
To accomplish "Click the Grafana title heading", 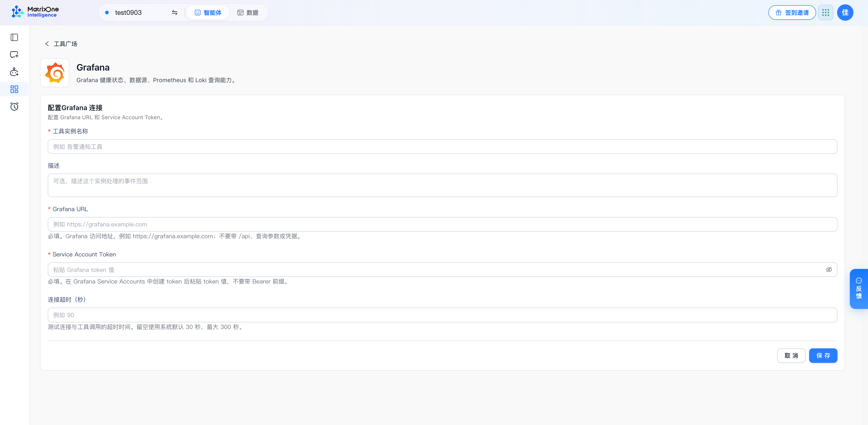I will click(x=93, y=67).
